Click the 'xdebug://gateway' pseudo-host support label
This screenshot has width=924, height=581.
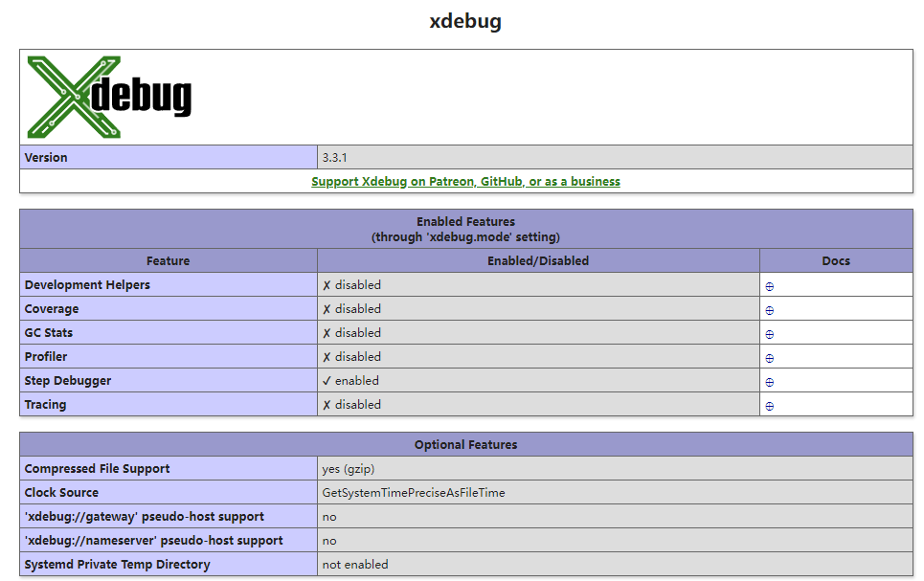pyautogui.click(x=144, y=516)
